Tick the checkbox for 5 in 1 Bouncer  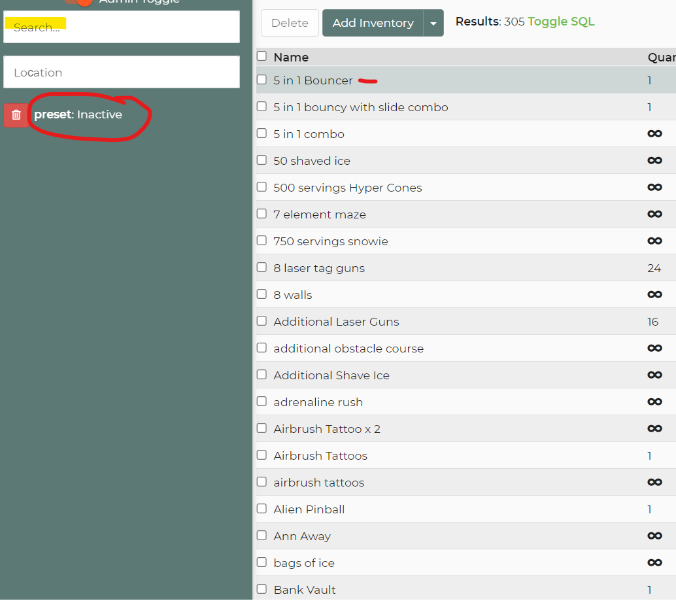262,80
